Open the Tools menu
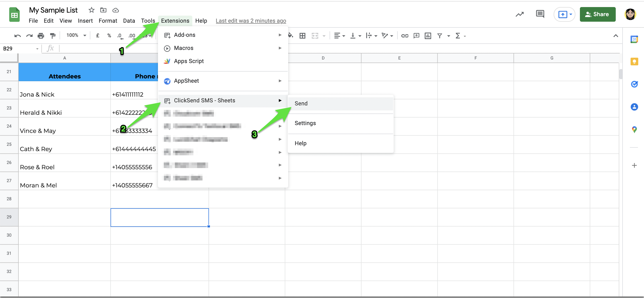 [x=148, y=21]
